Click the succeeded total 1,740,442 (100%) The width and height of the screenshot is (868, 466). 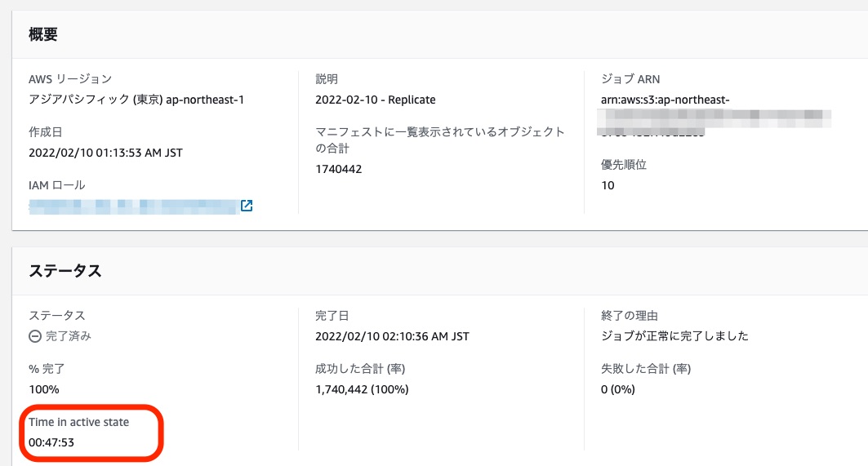(362, 389)
